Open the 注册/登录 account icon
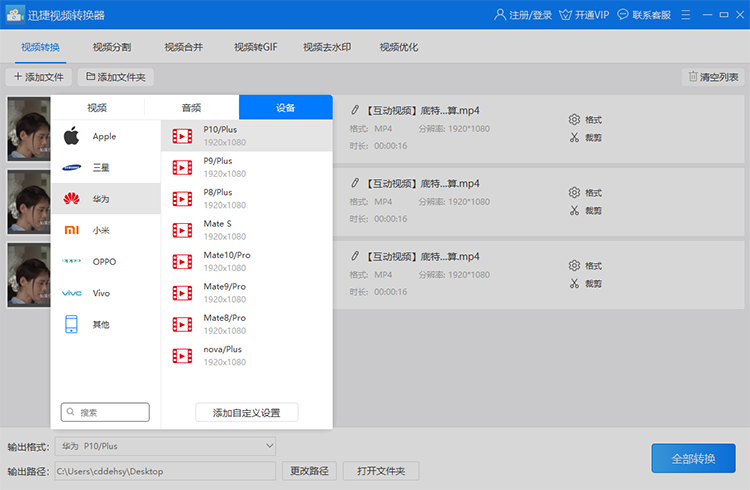The height and width of the screenshot is (490, 750). (499, 15)
